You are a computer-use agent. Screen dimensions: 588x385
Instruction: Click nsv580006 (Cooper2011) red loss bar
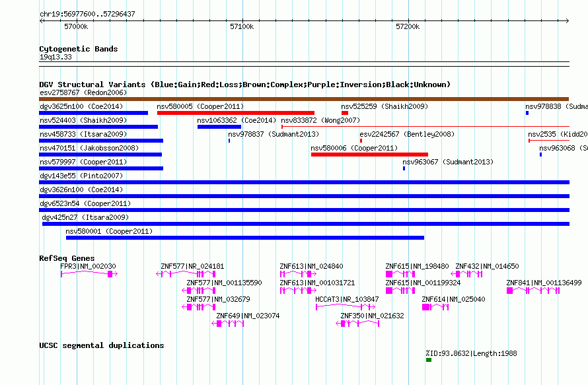(369, 155)
